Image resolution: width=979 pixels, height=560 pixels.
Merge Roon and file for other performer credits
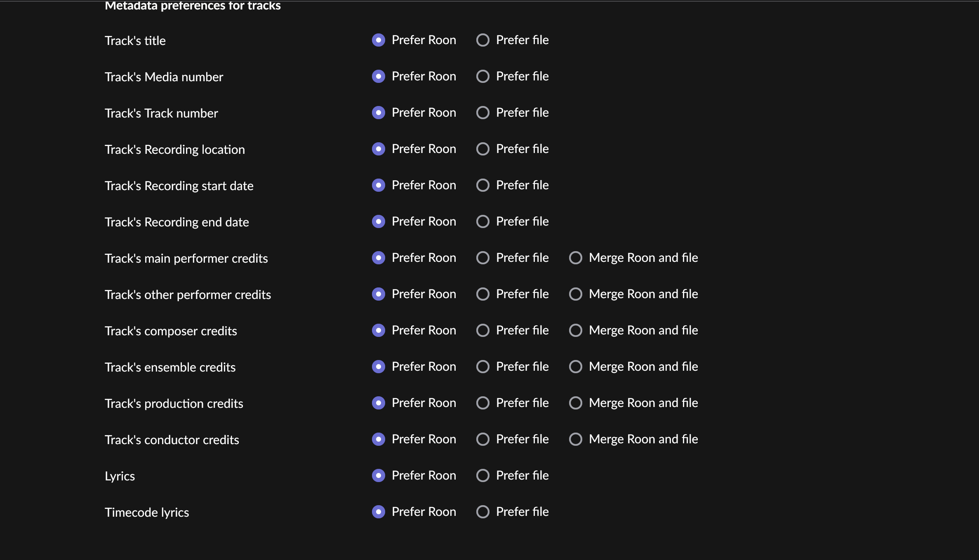(x=576, y=294)
